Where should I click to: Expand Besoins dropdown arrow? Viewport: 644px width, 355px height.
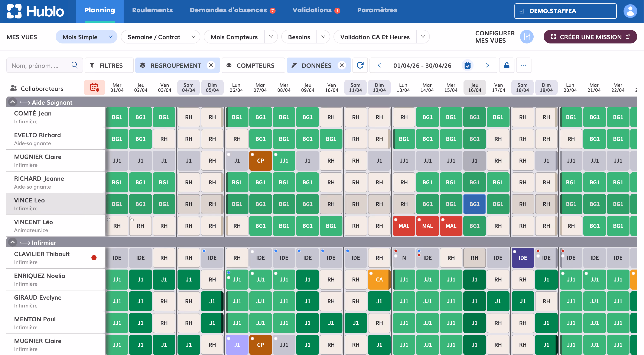click(323, 37)
